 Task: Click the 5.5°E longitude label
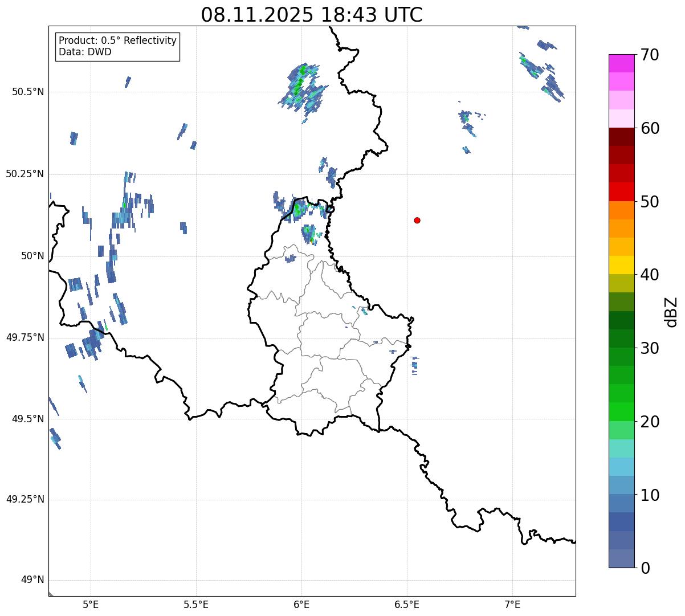coord(196,604)
